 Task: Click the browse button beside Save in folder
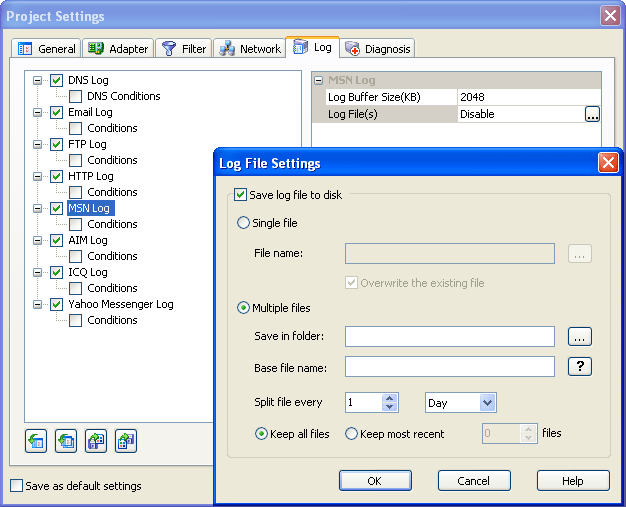pyautogui.click(x=580, y=336)
